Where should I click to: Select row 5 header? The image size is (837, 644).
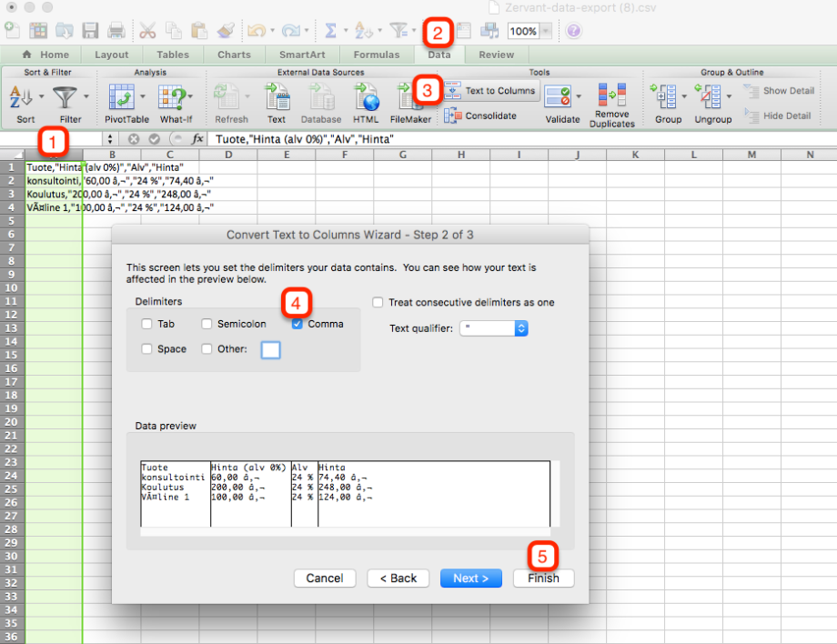click(12, 221)
